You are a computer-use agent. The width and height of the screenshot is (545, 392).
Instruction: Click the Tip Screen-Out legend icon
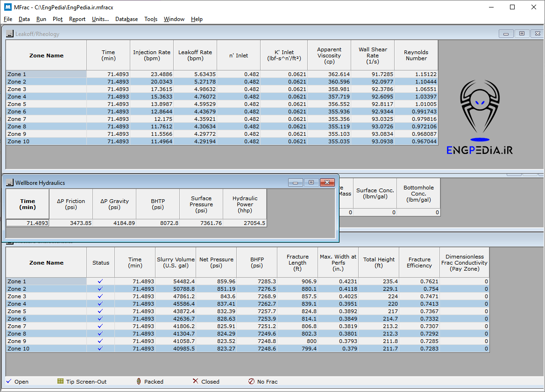[x=61, y=381]
